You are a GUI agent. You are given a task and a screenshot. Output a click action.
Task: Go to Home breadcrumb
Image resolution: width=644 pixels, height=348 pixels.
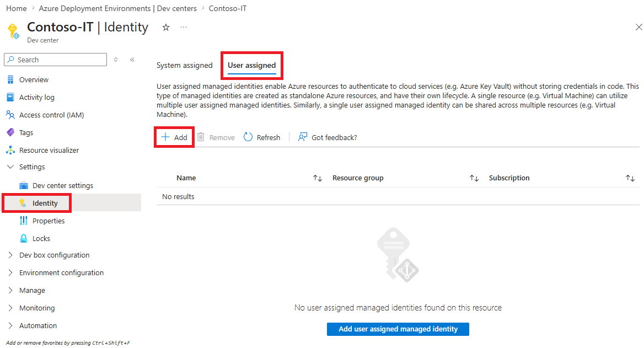pyautogui.click(x=17, y=8)
